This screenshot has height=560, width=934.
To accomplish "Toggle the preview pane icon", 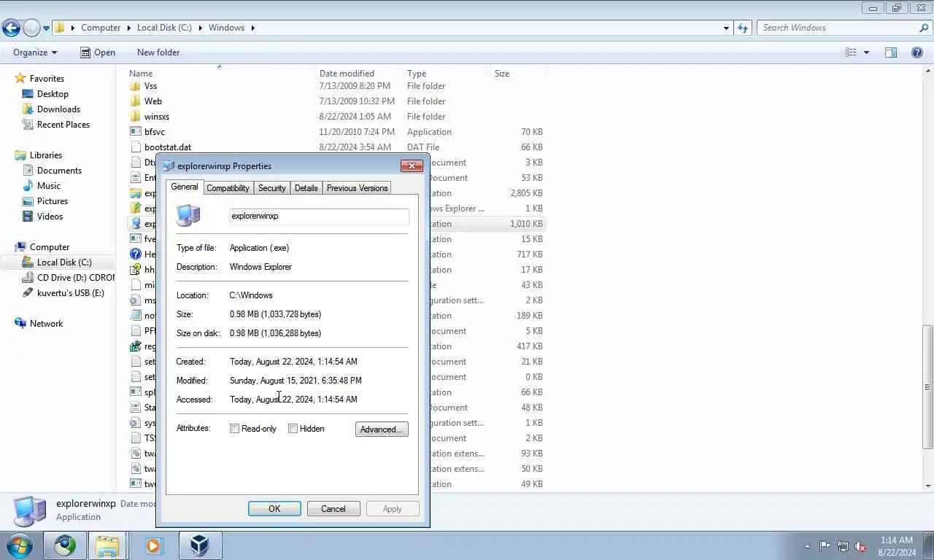I will point(891,52).
